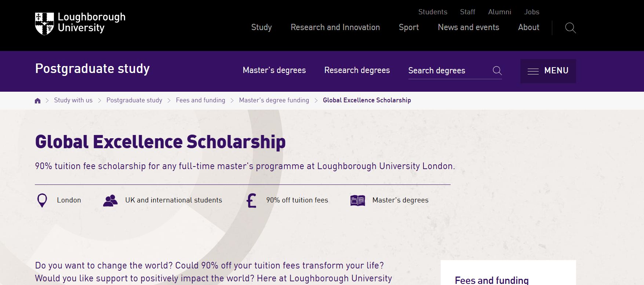The image size is (644, 285).
Task: Open the MENU hamburger button
Action: pyautogui.click(x=548, y=71)
